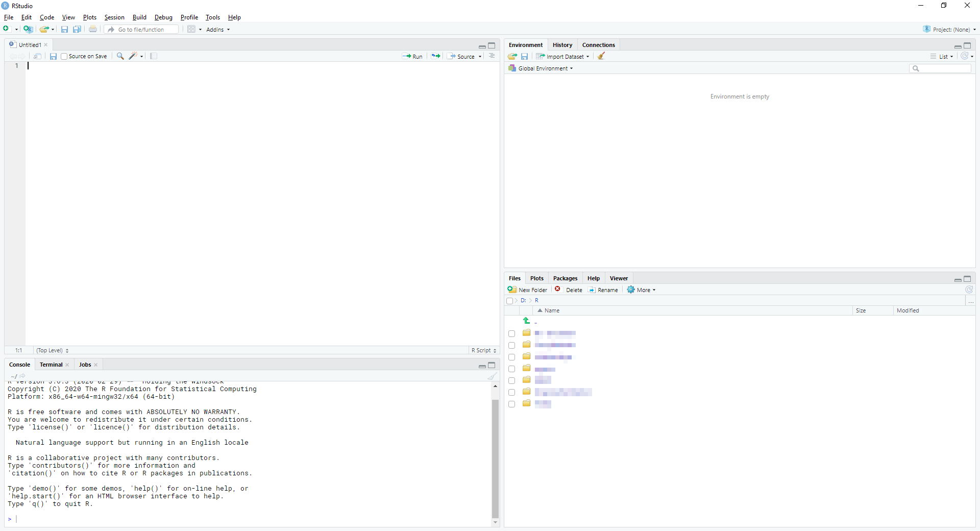Open the code tools magic wand
The height and width of the screenshot is (531, 980).
[x=134, y=56]
